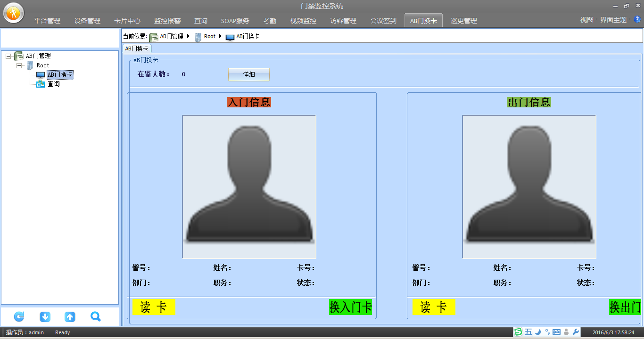The image size is (644, 339).
Task: Open the 界面主题 dropdown menu
Action: click(x=613, y=20)
